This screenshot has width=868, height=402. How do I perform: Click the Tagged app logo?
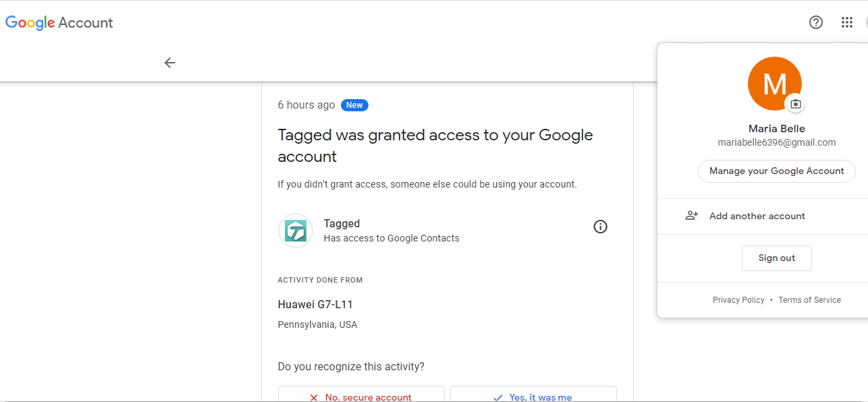[296, 231]
